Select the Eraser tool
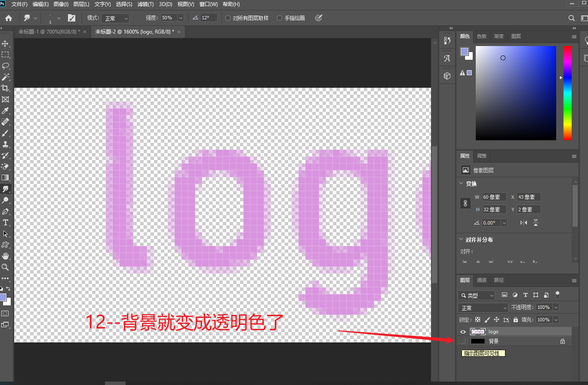This screenshot has height=385, width=588. 6,166
